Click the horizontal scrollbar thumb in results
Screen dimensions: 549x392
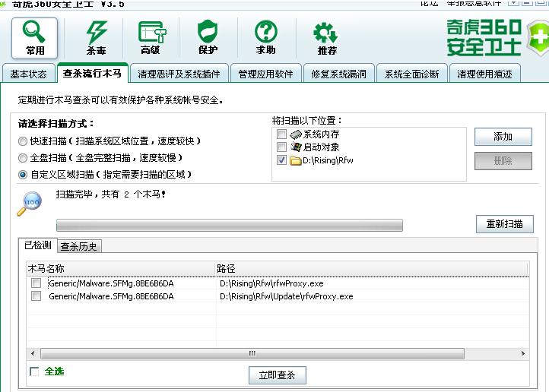click(252, 353)
